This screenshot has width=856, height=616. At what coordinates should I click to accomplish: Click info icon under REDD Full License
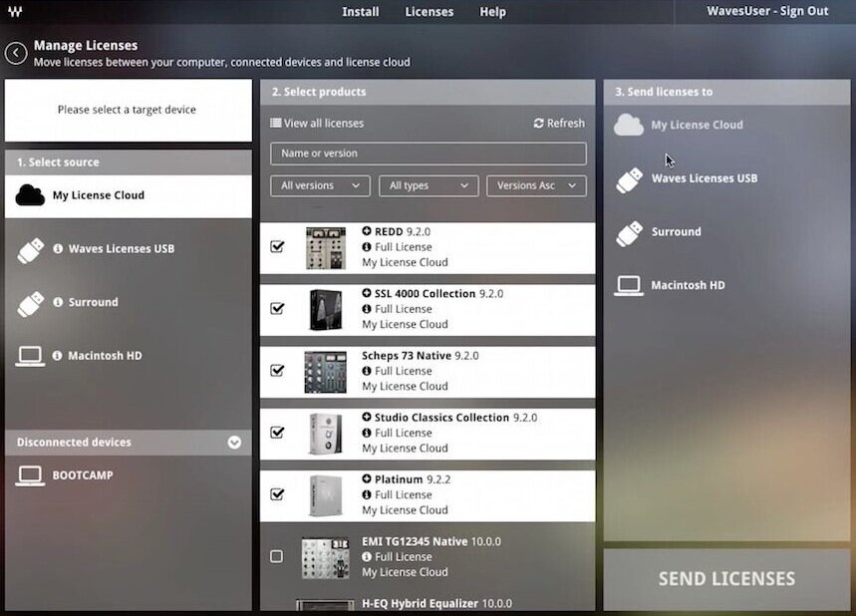tap(367, 247)
